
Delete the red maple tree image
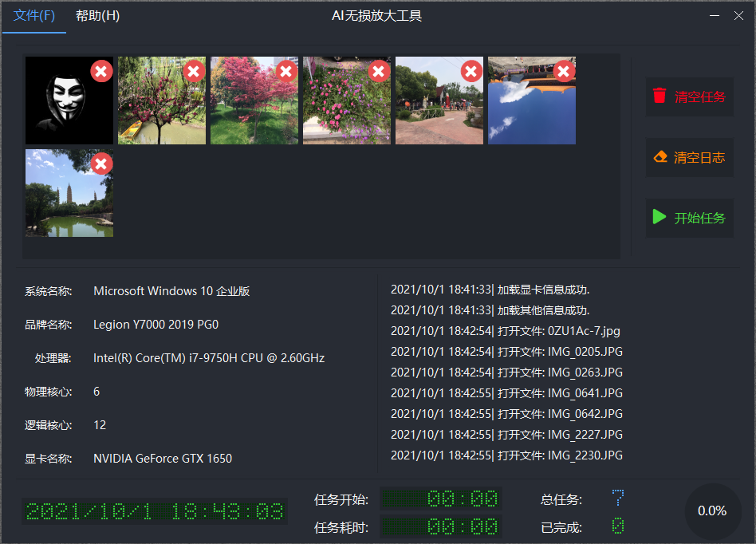(286, 70)
